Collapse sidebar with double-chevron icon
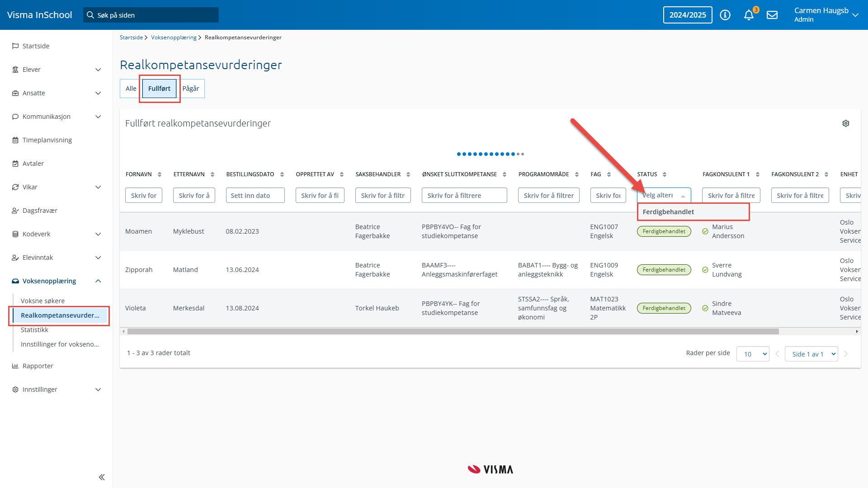The width and height of the screenshot is (868, 488). pos(102,477)
